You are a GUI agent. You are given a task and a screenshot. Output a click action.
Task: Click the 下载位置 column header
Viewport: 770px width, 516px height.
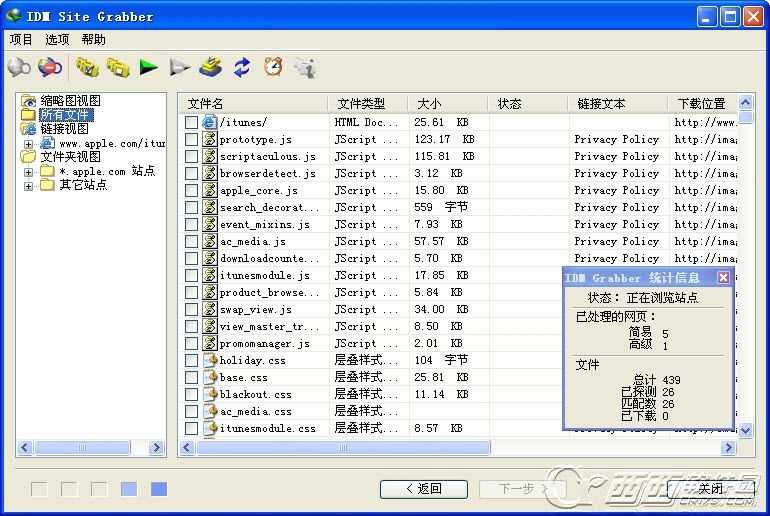(702, 104)
